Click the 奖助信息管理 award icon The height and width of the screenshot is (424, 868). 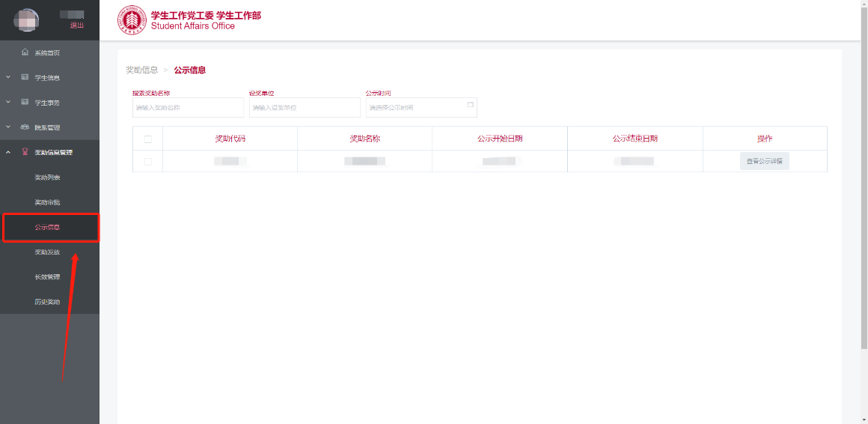(25, 152)
